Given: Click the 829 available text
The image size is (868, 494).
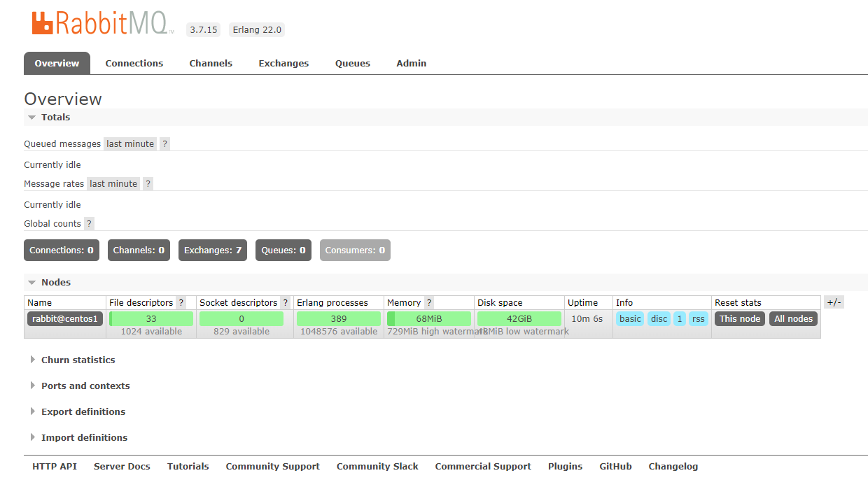Looking at the screenshot, I should coord(241,332).
